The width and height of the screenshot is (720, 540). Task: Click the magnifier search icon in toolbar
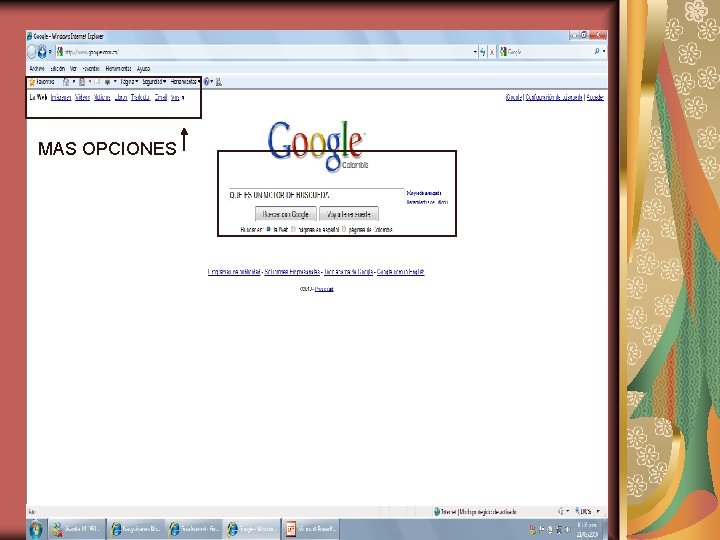pyautogui.click(x=596, y=51)
